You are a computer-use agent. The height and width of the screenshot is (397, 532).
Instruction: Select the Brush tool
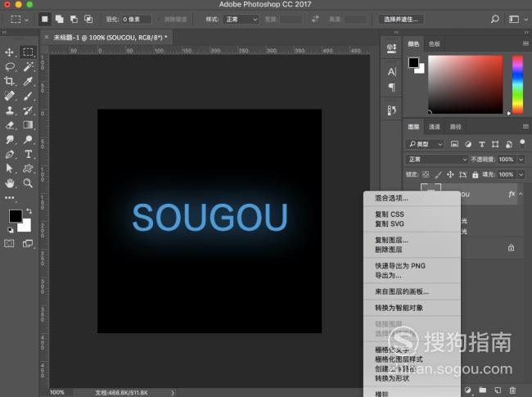28,96
